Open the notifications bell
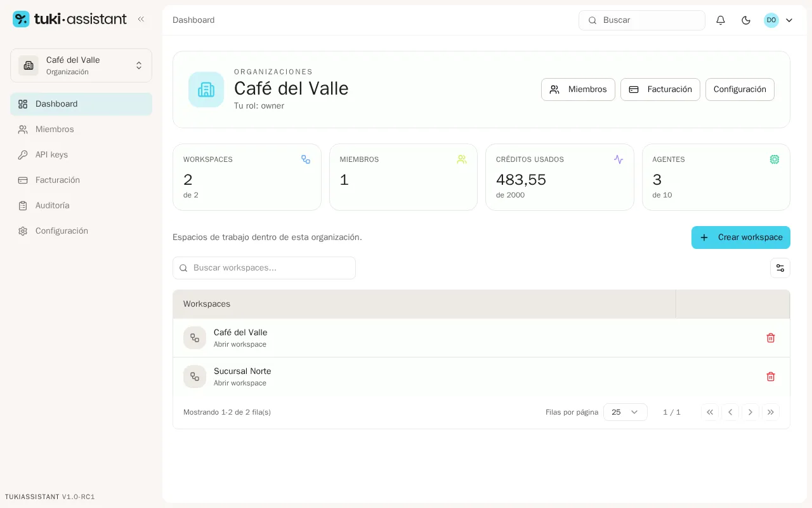The height and width of the screenshot is (508, 812). tap(721, 20)
